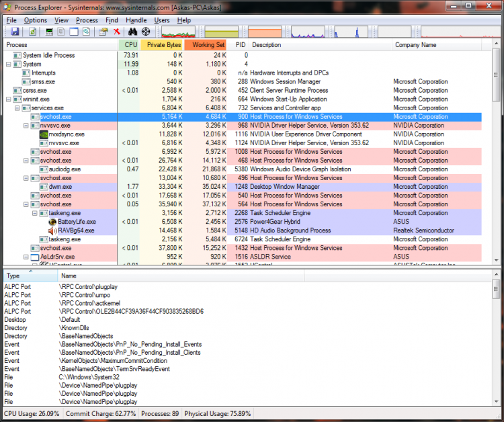Collapse taskeng.exe PID 2268 node
This screenshot has height=422, width=504.
[35, 213]
